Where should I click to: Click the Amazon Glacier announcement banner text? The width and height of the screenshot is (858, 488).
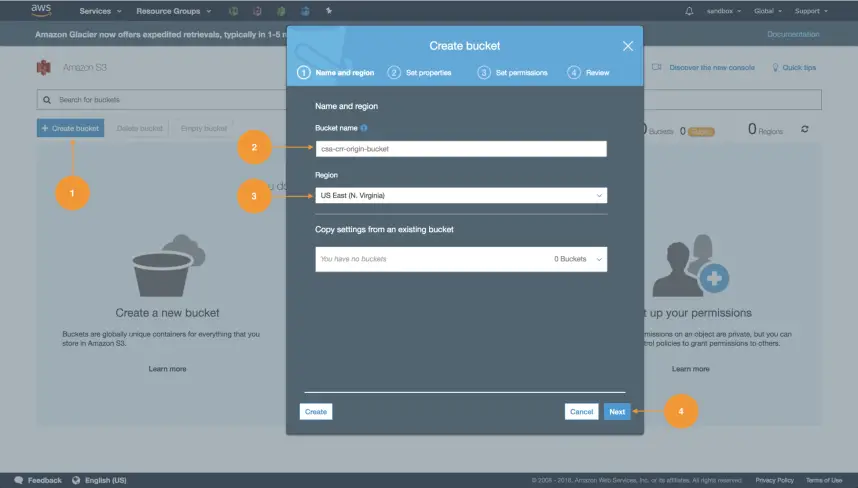[x=160, y=34]
